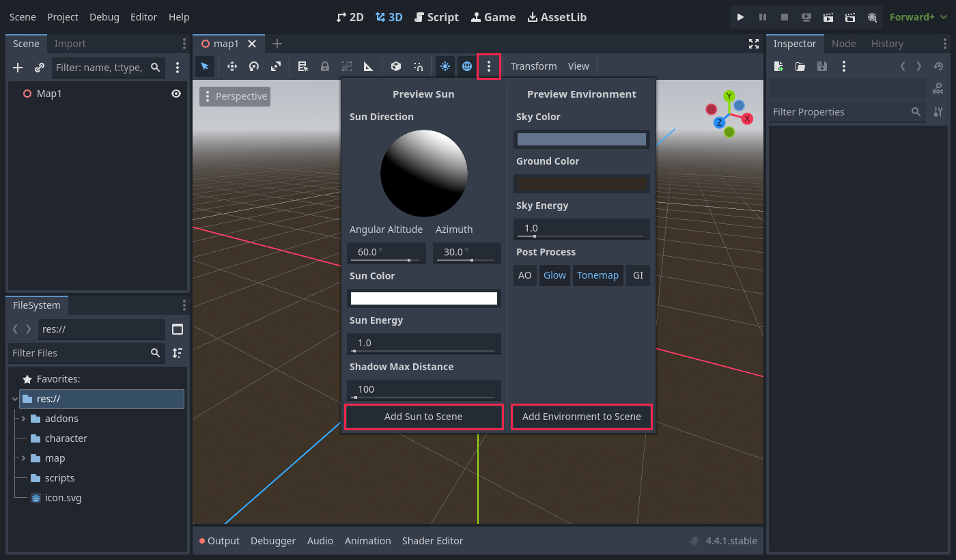
Task: Switch to Move Mode tool
Action: tap(232, 66)
